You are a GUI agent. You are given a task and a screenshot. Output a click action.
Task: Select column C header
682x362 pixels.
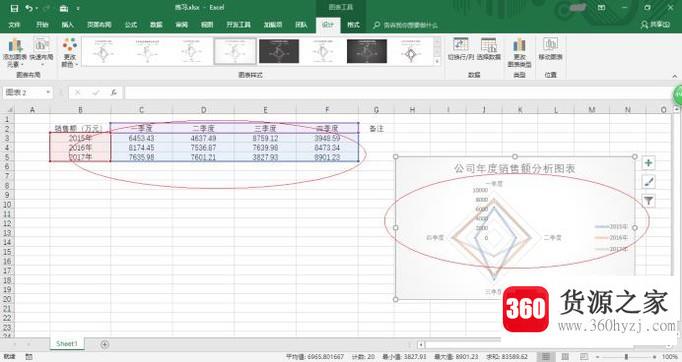click(x=141, y=110)
